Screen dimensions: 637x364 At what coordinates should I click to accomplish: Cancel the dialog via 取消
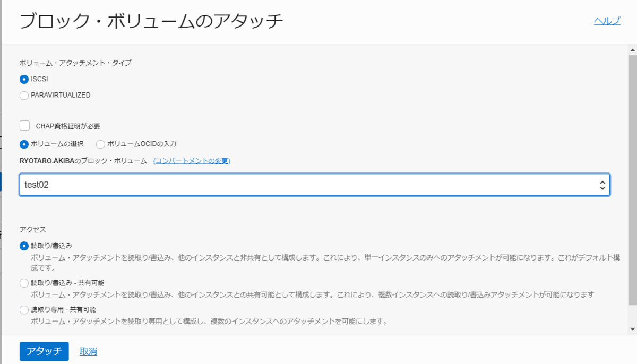point(88,351)
